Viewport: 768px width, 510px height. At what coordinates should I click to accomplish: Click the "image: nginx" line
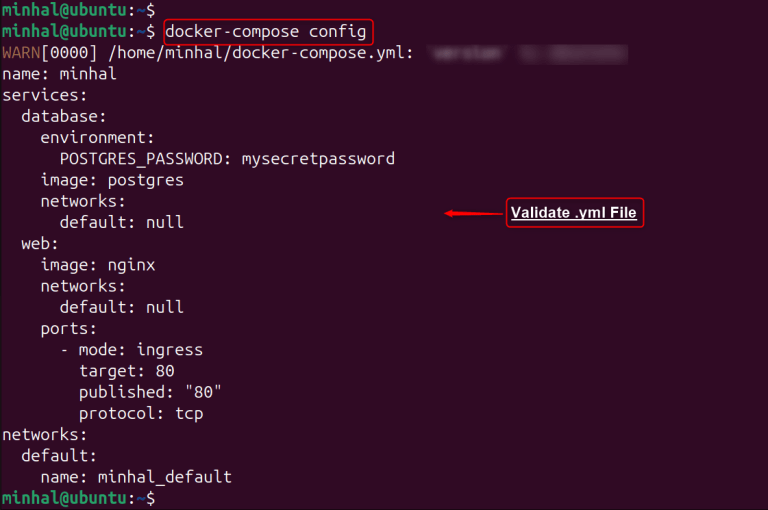(98, 265)
